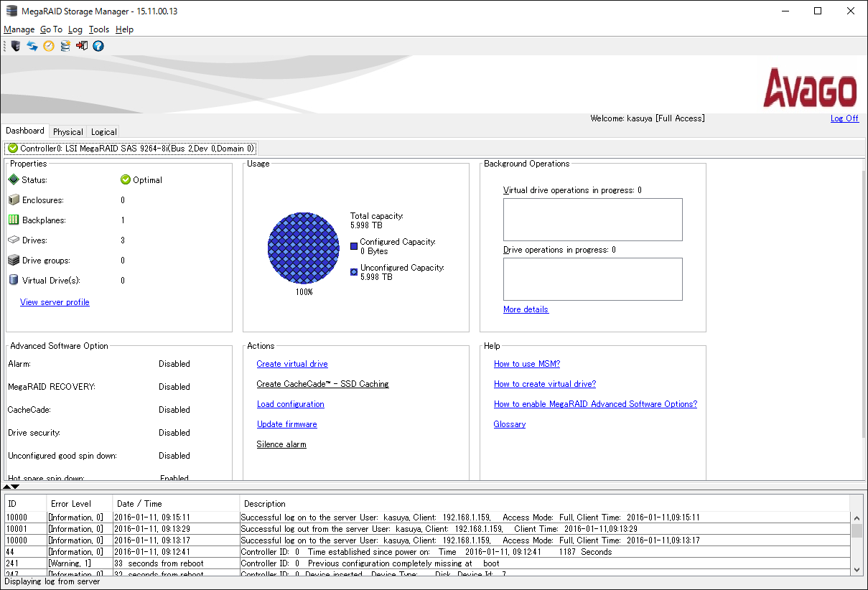Click the Virtual Drive(s) cylinder icon
The image size is (868, 590).
[14, 281]
